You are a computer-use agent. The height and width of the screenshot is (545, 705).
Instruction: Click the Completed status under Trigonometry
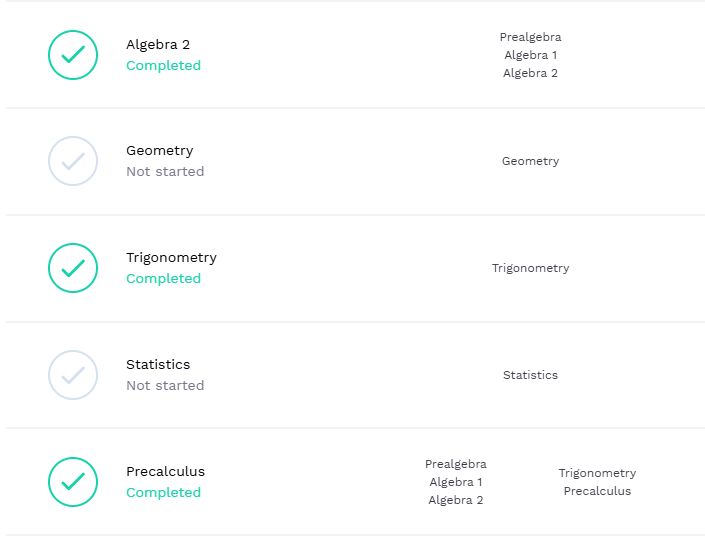click(x=163, y=279)
